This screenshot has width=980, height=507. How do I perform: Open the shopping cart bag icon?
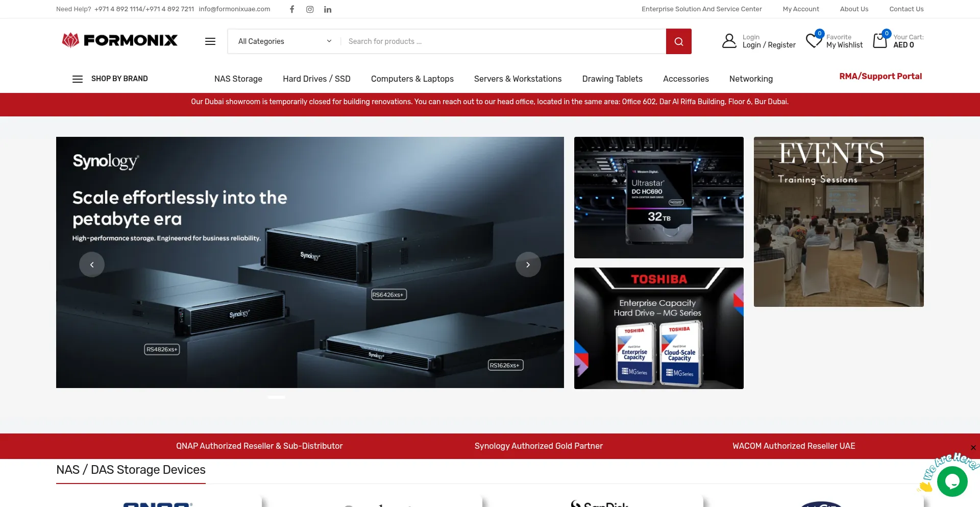[880, 40]
